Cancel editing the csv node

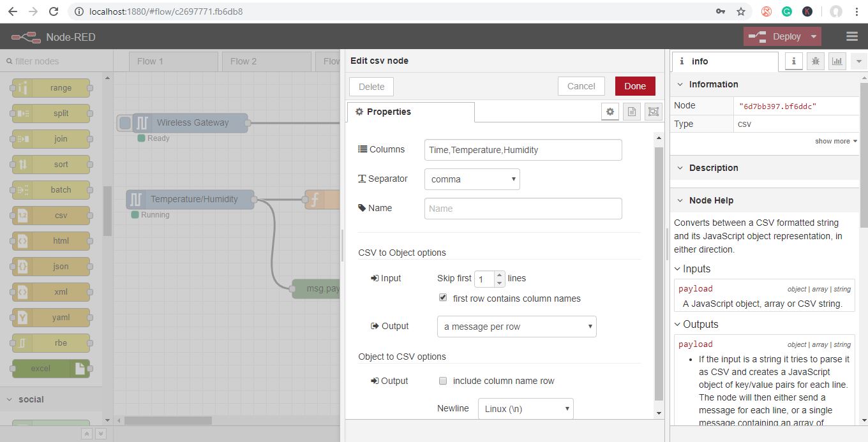[x=581, y=86]
